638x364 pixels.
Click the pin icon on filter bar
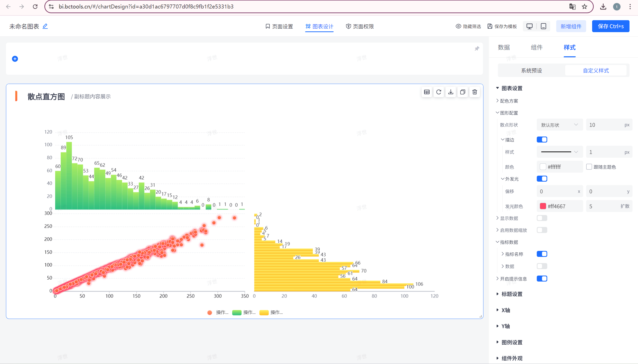[477, 49]
